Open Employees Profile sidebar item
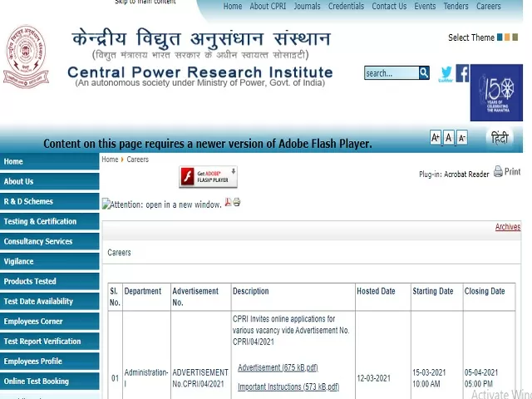532x399 pixels. pos(50,362)
